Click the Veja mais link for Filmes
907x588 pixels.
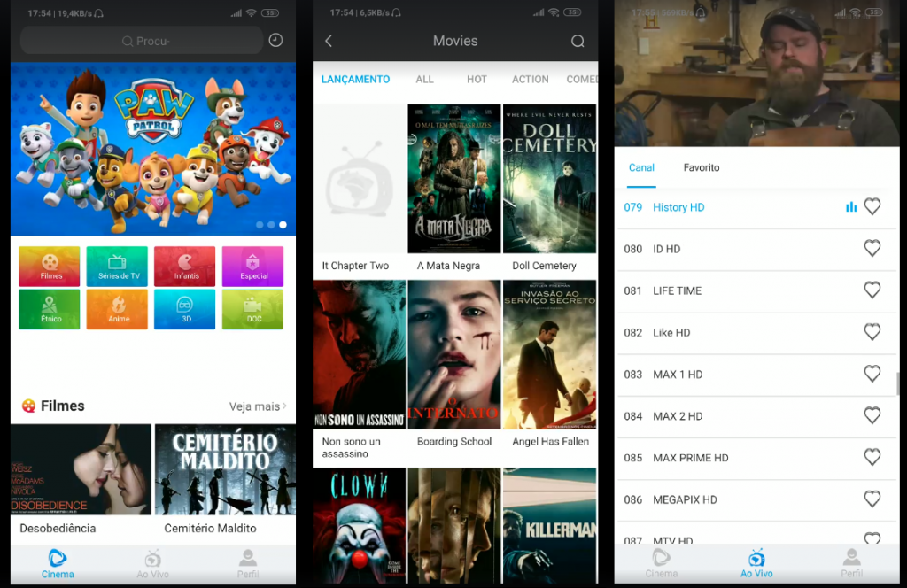(x=258, y=406)
